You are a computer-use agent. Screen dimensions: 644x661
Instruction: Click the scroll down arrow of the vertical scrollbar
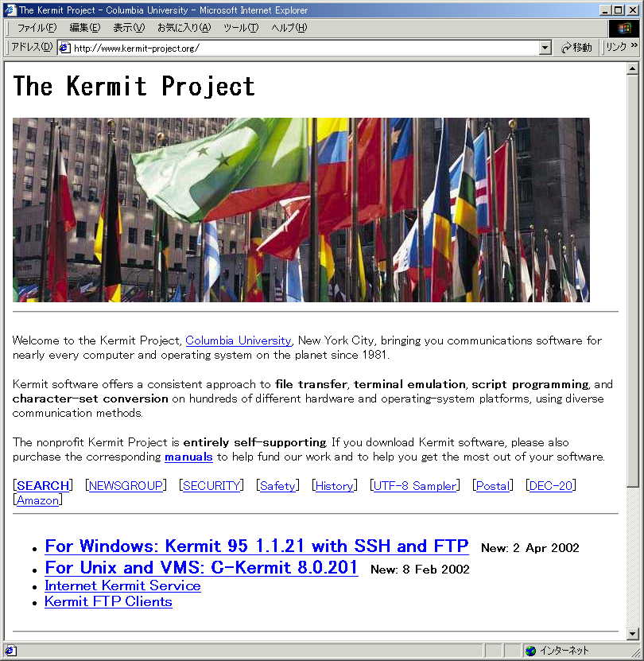(x=633, y=634)
